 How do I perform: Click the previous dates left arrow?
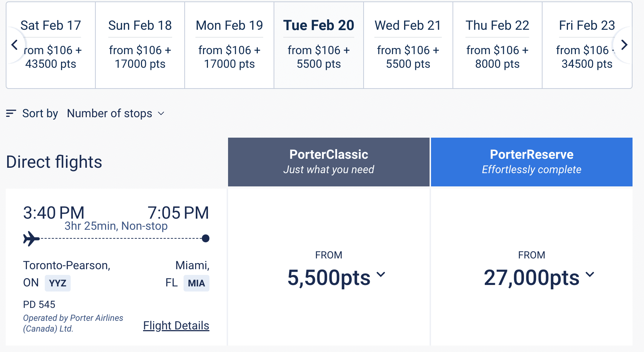pyautogui.click(x=15, y=45)
